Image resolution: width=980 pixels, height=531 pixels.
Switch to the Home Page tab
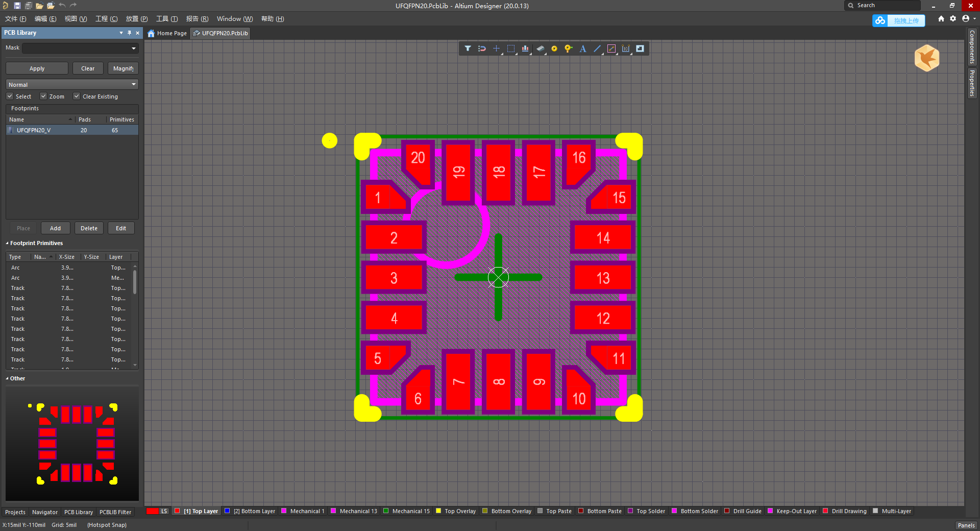point(167,33)
